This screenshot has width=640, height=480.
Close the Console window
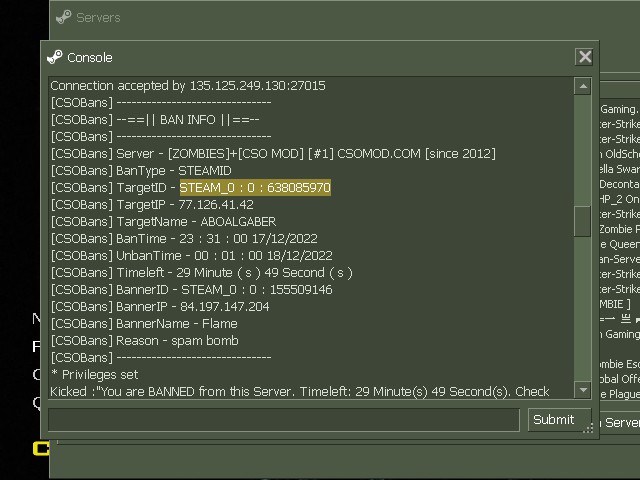click(585, 57)
